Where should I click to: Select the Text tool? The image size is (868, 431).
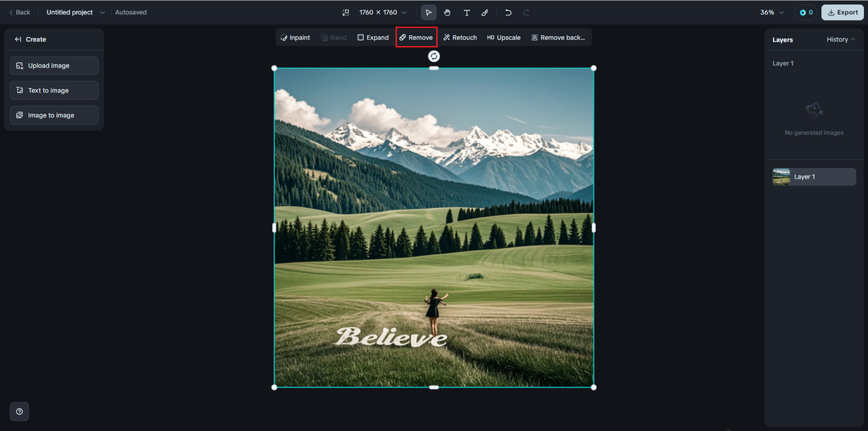467,12
